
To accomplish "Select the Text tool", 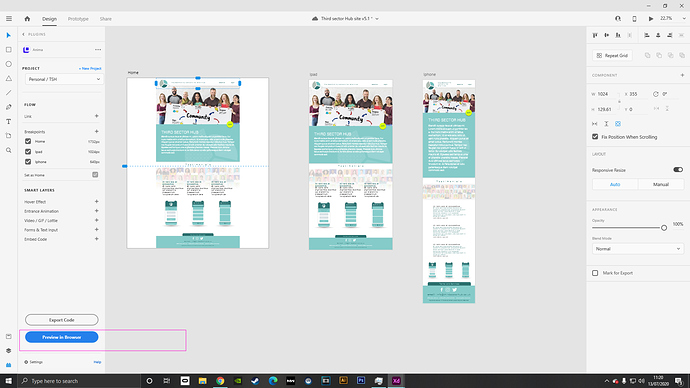I will coord(8,121).
